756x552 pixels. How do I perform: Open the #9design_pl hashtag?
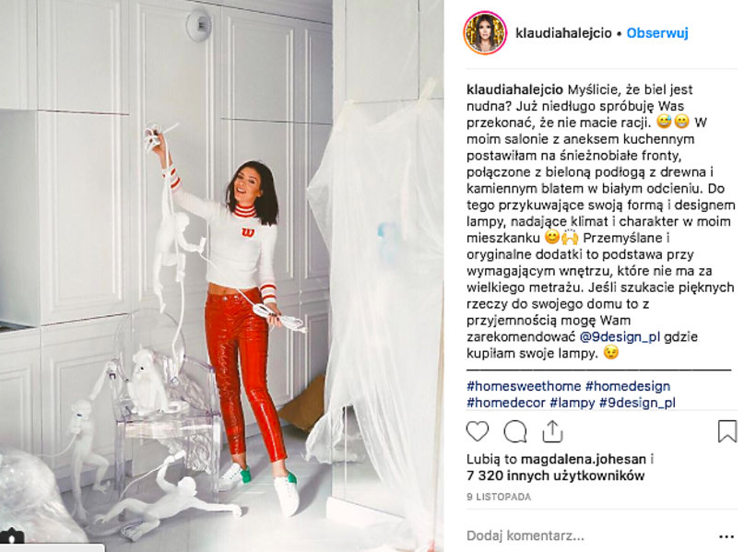[x=637, y=403]
